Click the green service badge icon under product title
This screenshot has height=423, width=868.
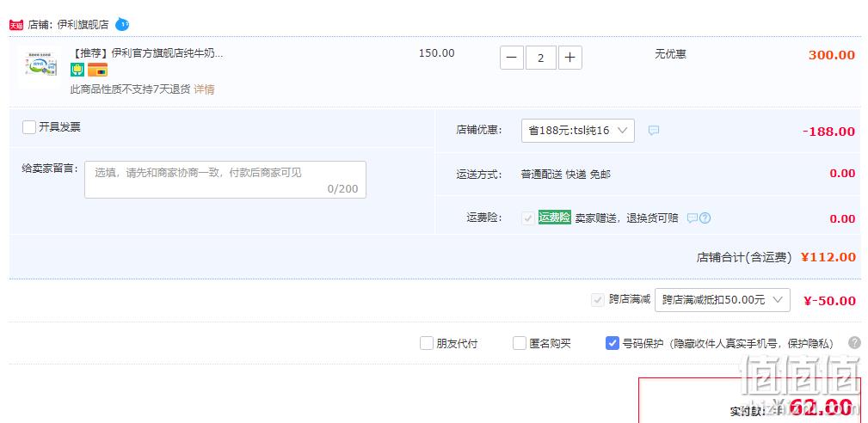pos(77,70)
